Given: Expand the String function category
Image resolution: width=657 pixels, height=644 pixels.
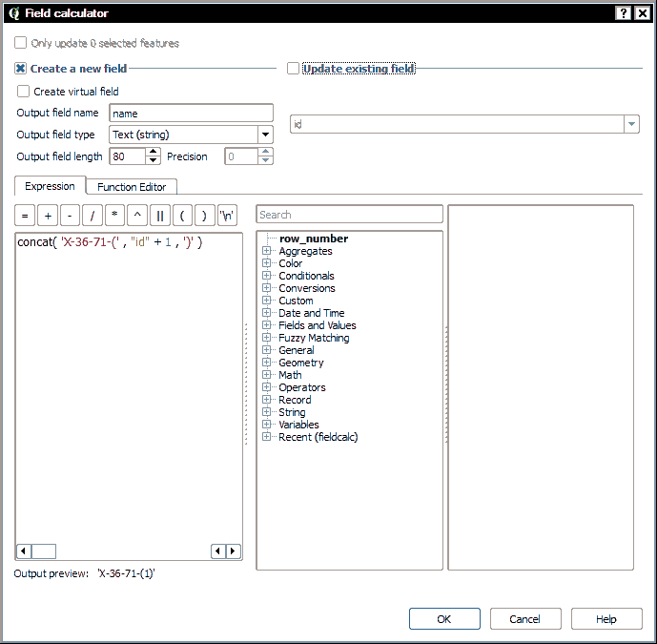Looking at the screenshot, I should [267, 412].
